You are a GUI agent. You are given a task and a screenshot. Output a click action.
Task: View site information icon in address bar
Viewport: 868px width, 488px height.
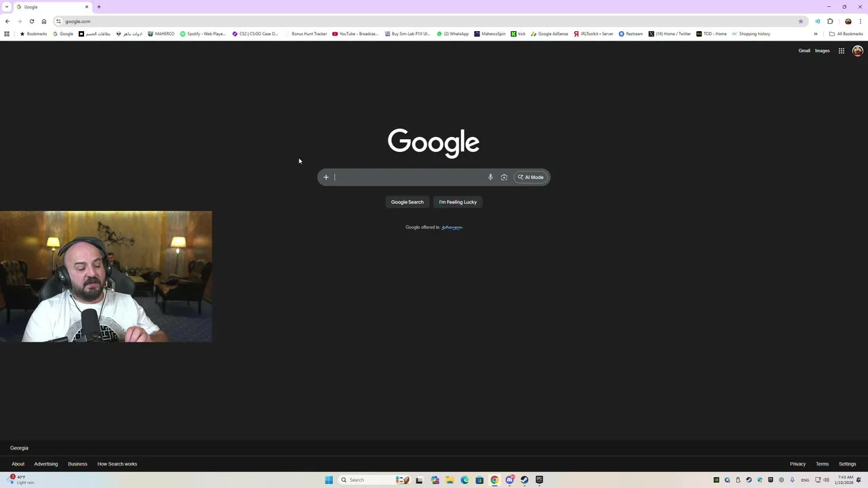pos(58,21)
